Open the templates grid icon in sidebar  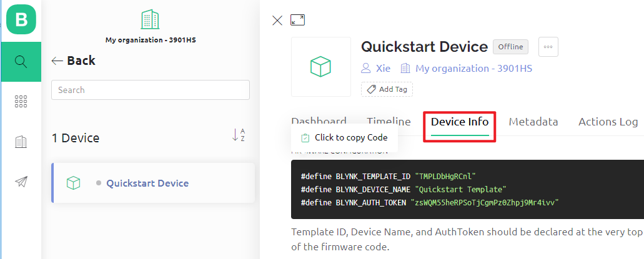(x=21, y=101)
